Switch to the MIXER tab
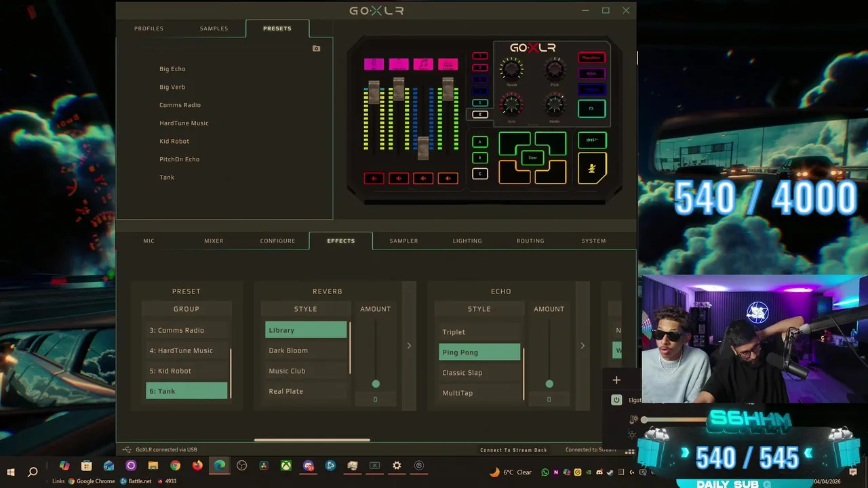 214,241
